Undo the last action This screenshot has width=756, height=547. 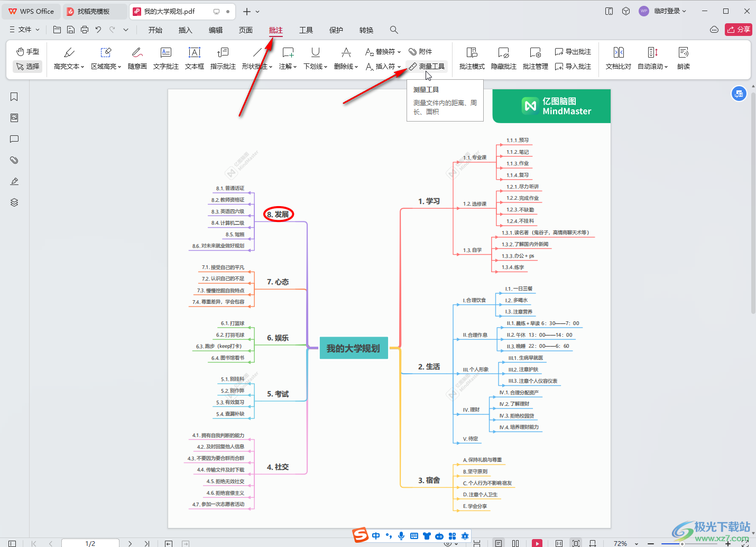[98, 30]
